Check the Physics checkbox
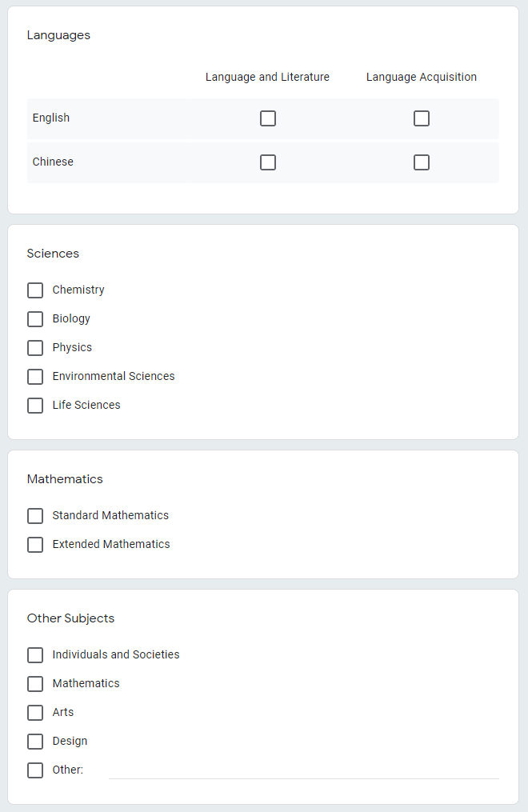Image resolution: width=528 pixels, height=812 pixels. click(x=35, y=348)
